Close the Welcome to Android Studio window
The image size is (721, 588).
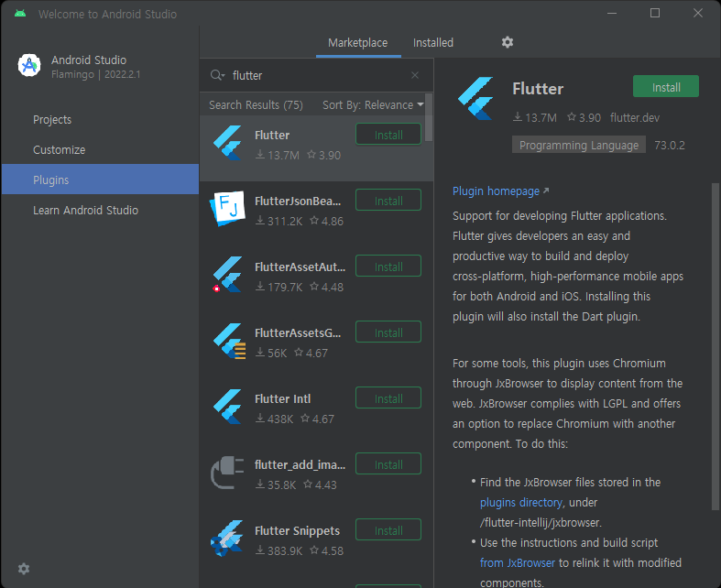coord(697,14)
